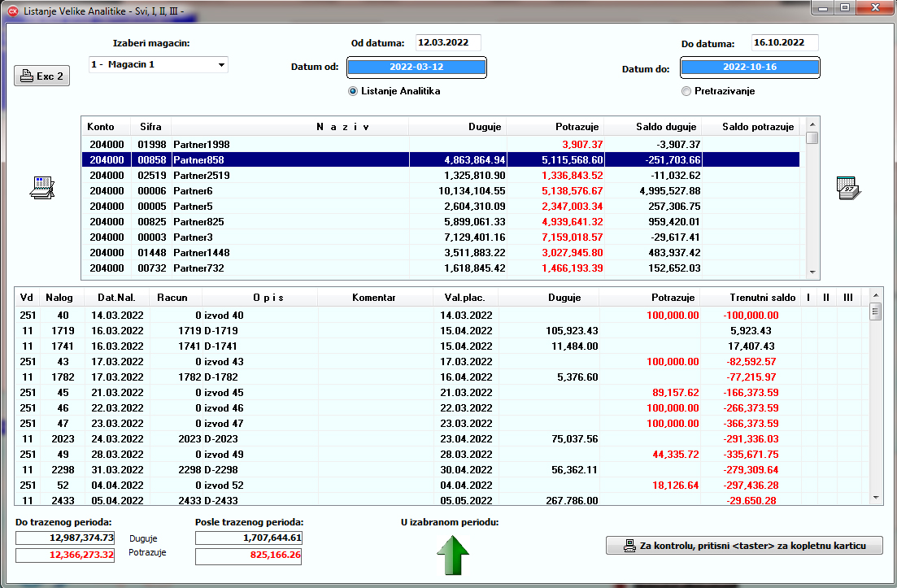The height and width of the screenshot is (588, 897).
Task: Click the III column header in transactions
Action: click(x=848, y=298)
